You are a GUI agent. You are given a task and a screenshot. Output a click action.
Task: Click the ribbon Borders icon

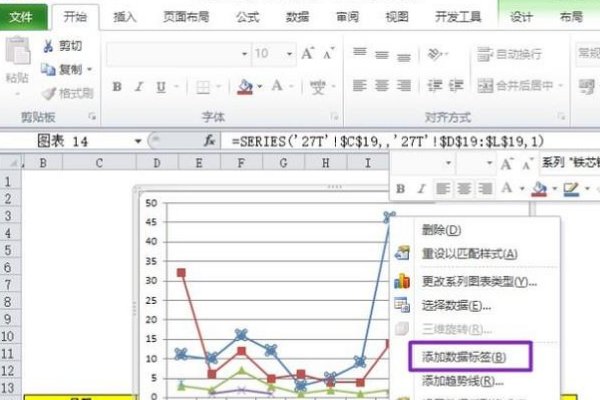pyautogui.click(x=203, y=87)
